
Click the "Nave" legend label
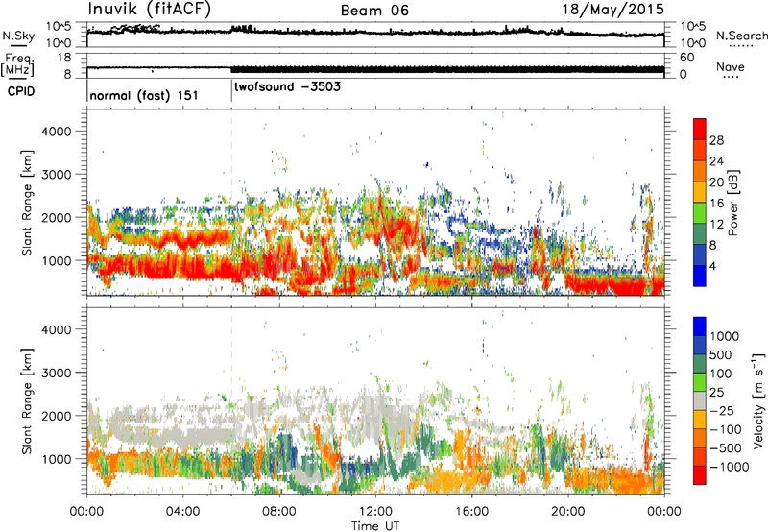731,67
